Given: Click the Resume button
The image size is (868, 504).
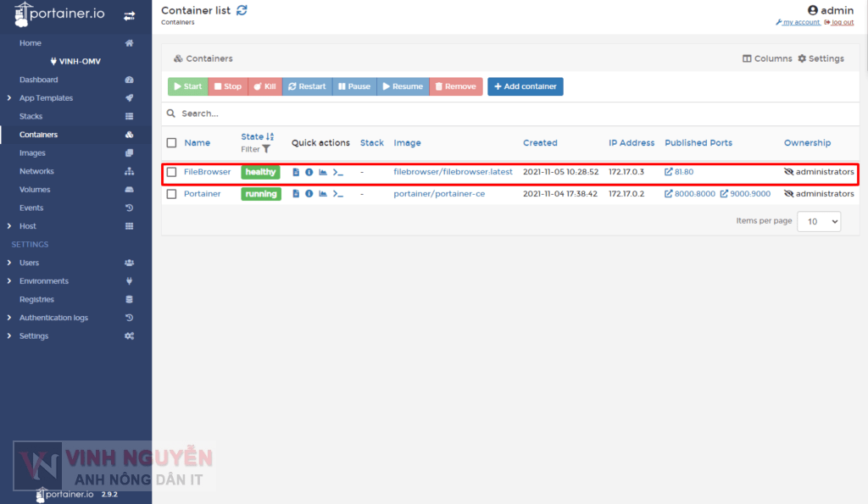Looking at the screenshot, I should point(403,86).
